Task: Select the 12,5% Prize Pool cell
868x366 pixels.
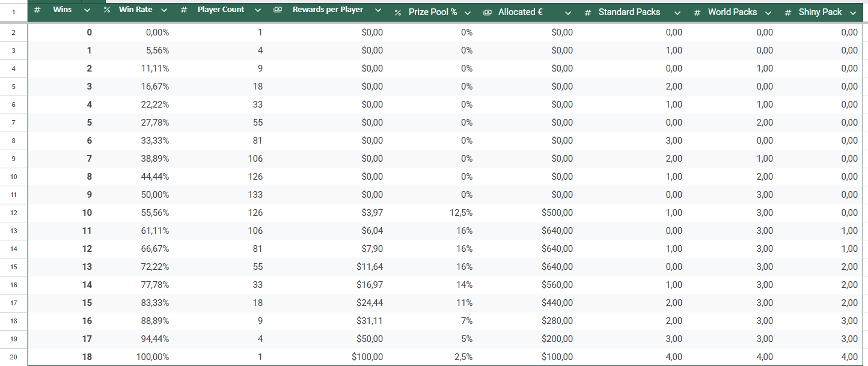Action: [457, 213]
